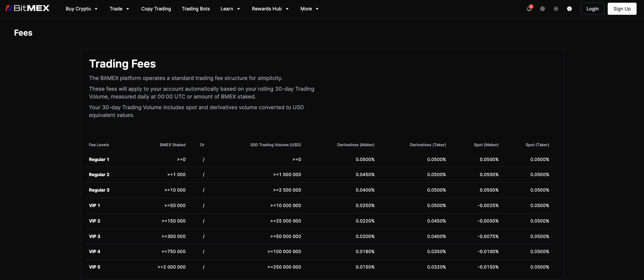The width and height of the screenshot is (644, 280).
Task: Select the VIP 1 row label
Action: pyautogui.click(x=94, y=205)
